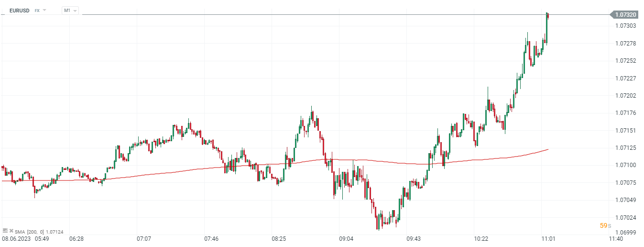Click the 11:01 time axis label
The width and height of the screenshot is (644, 247).
click(548, 238)
